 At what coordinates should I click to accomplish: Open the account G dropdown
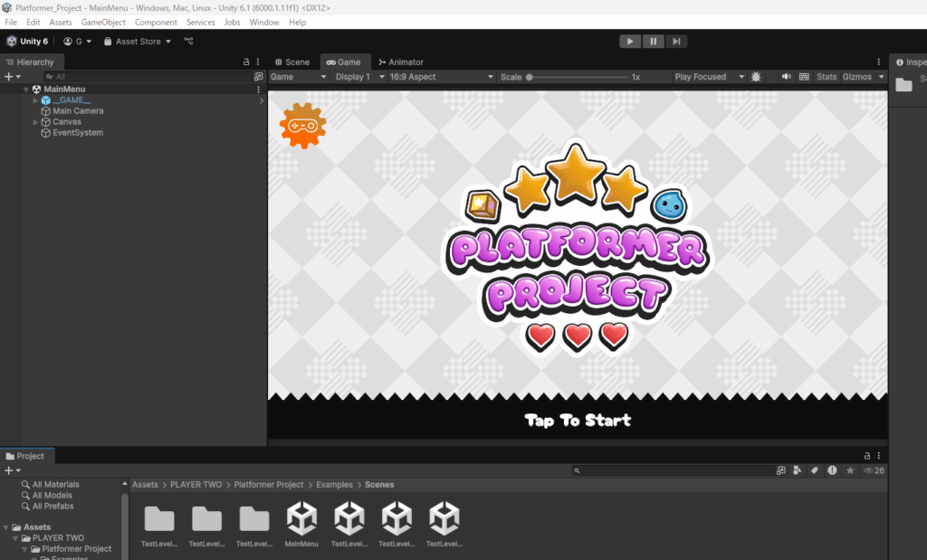click(78, 42)
